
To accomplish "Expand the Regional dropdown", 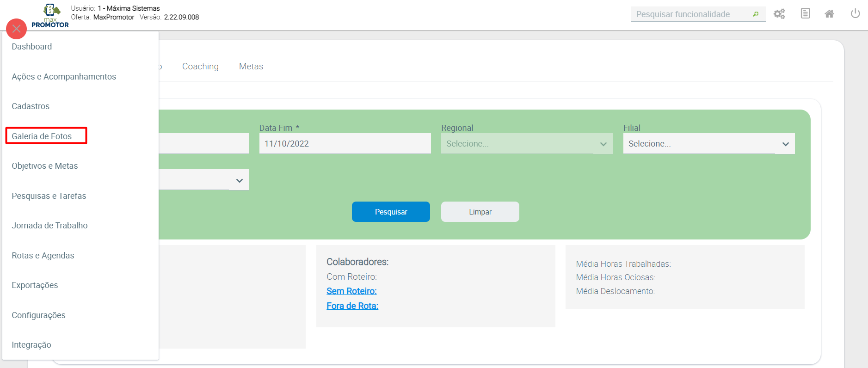I will tap(526, 144).
